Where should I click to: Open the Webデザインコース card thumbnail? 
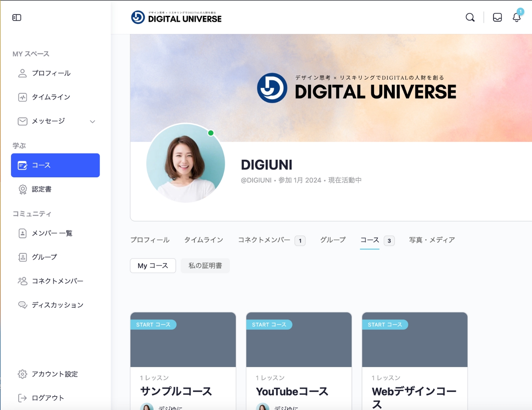click(x=415, y=340)
